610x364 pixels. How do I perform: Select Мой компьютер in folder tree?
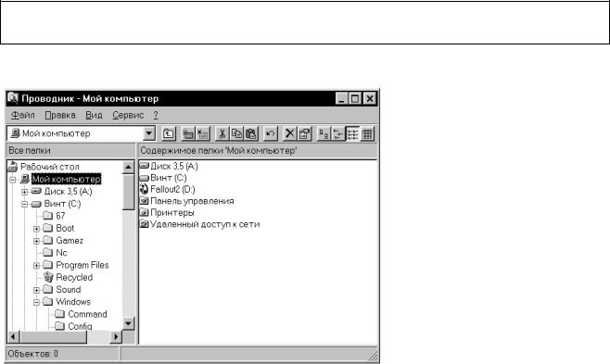[66, 179]
